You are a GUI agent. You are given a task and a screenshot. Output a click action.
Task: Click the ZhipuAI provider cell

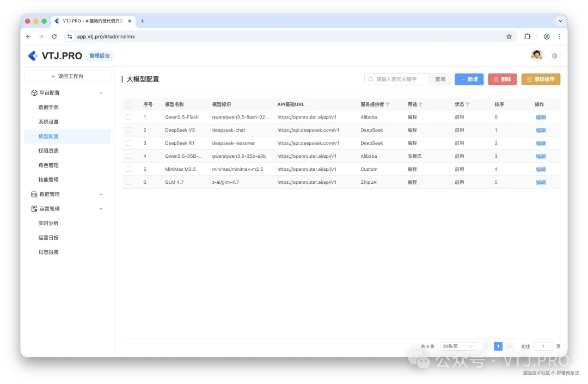pyautogui.click(x=369, y=182)
